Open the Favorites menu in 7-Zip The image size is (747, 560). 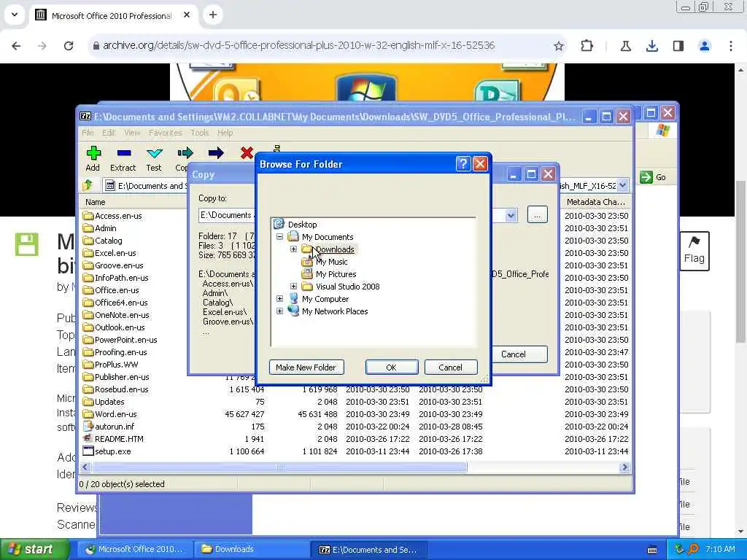click(166, 133)
